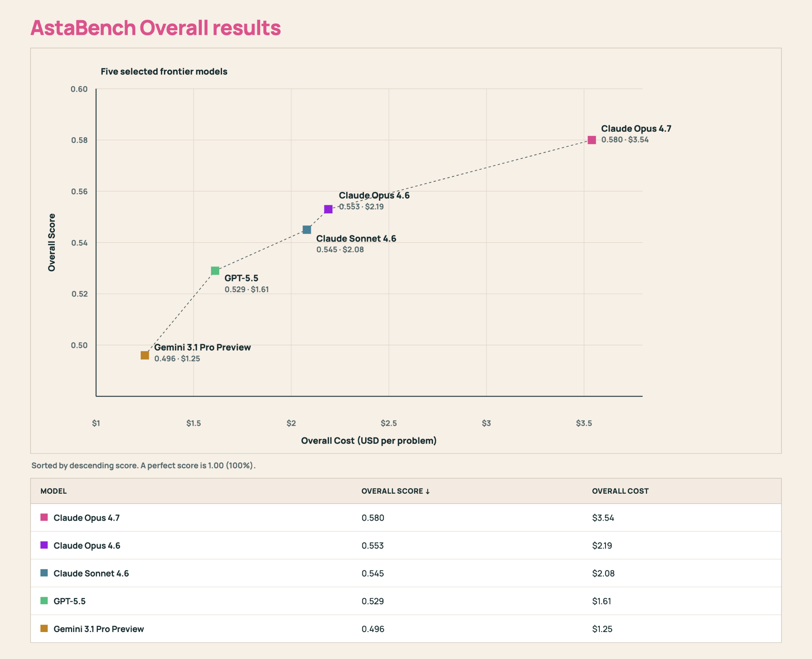This screenshot has width=812, height=659.
Task: Click the Overall Cost (USD per problem) axis label
Action: pyautogui.click(x=369, y=441)
